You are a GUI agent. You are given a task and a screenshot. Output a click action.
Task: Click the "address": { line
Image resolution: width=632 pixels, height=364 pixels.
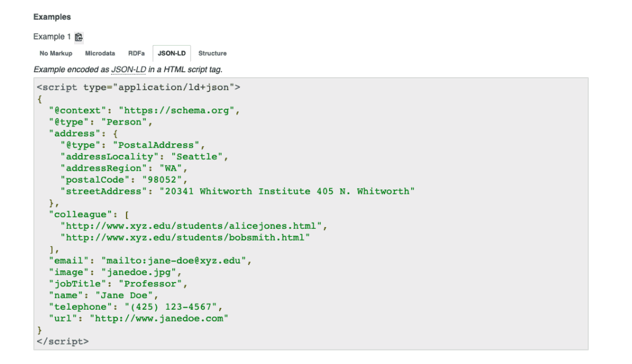click(x=83, y=133)
